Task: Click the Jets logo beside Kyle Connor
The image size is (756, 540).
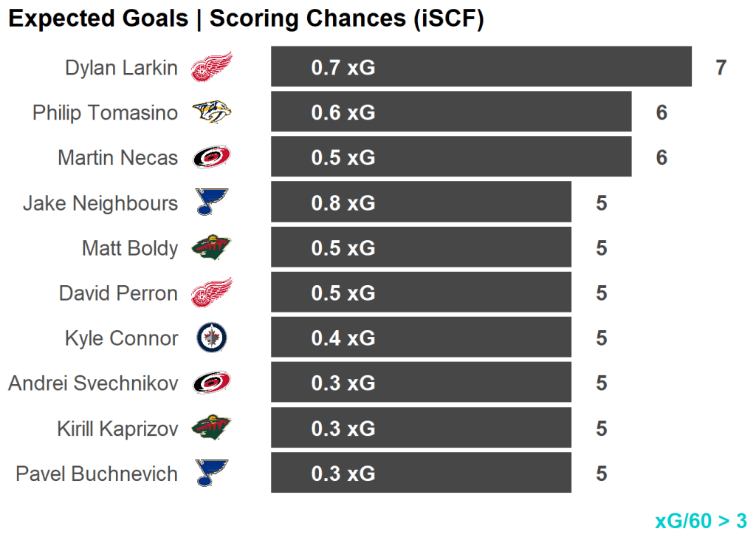Action: [212, 338]
